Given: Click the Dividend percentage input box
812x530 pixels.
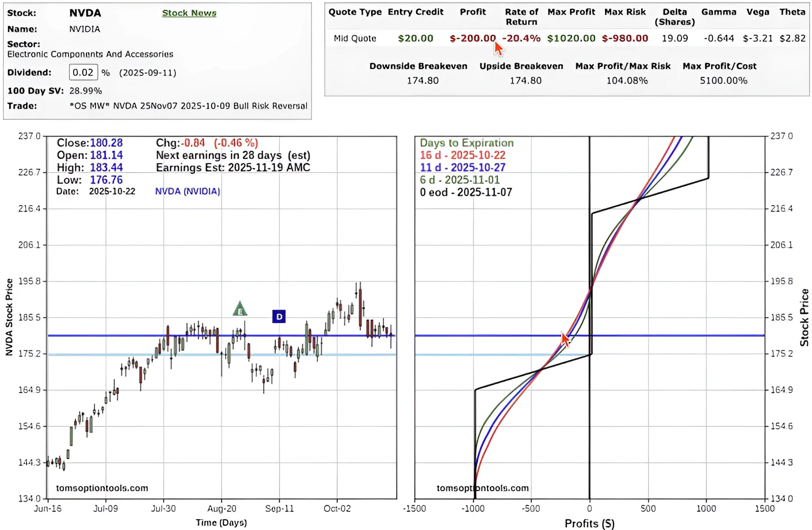Looking at the screenshot, I should [x=83, y=72].
